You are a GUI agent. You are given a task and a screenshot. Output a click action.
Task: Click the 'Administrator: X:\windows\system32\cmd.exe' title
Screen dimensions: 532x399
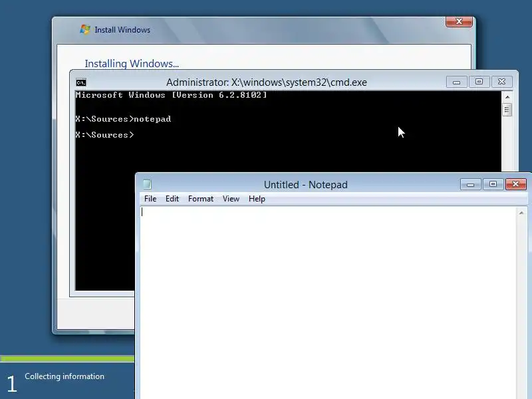coord(267,82)
